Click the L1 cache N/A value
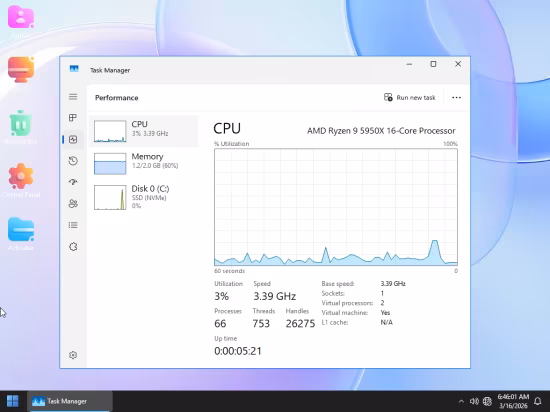The image size is (550, 412). pyautogui.click(x=387, y=322)
